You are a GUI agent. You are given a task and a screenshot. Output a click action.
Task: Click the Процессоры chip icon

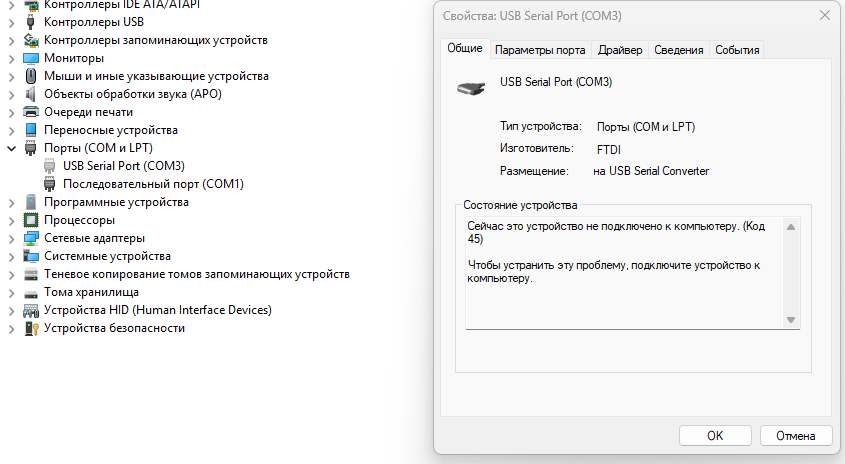pyautogui.click(x=31, y=220)
